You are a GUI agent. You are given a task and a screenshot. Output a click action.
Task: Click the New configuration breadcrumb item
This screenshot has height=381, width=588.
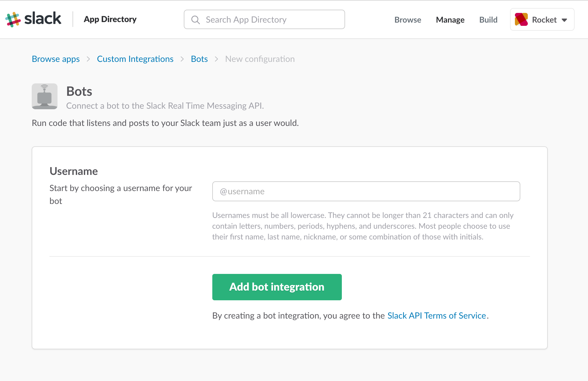260,59
